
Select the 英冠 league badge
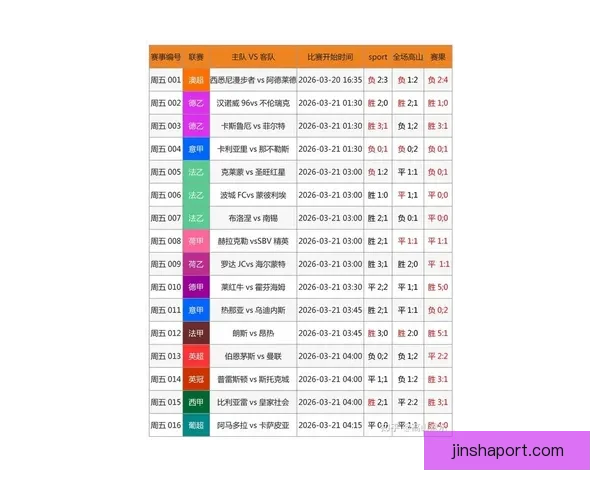click(196, 379)
